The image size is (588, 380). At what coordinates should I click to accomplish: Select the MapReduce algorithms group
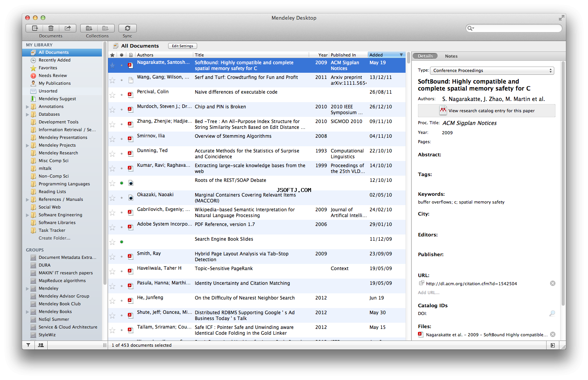pos(62,281)
